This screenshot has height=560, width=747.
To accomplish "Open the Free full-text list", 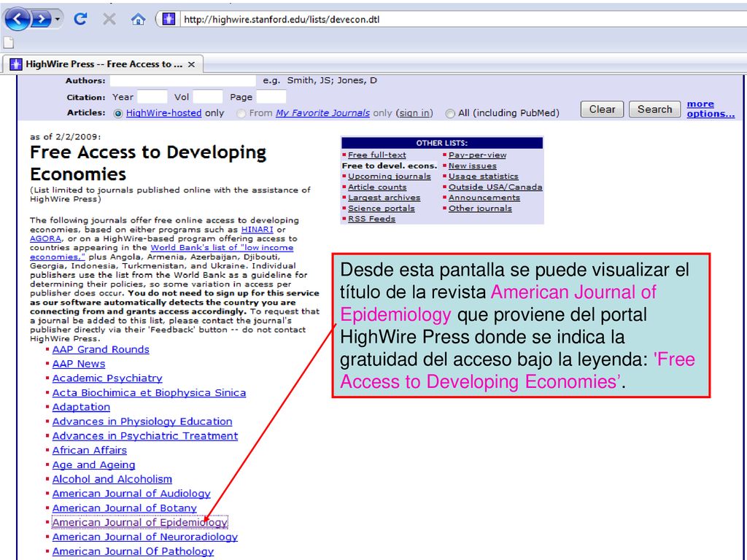I will point(377,155).
